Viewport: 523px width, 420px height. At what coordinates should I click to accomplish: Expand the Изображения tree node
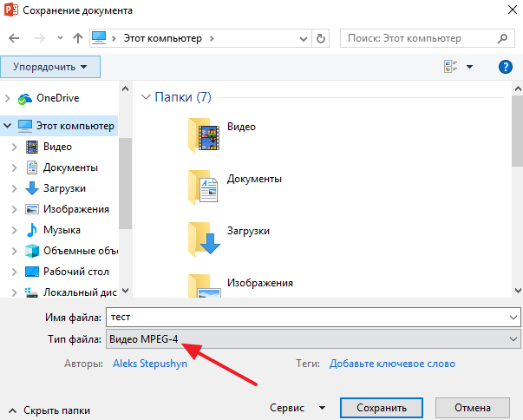point(15,209)
